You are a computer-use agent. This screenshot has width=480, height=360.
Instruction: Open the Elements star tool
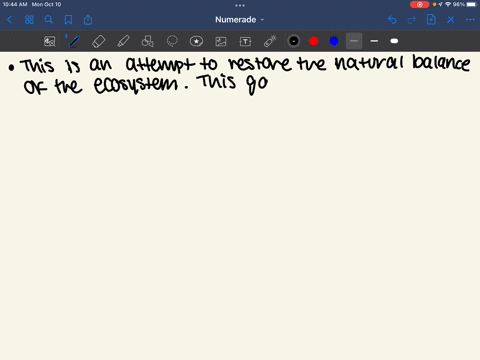point(196,41)
